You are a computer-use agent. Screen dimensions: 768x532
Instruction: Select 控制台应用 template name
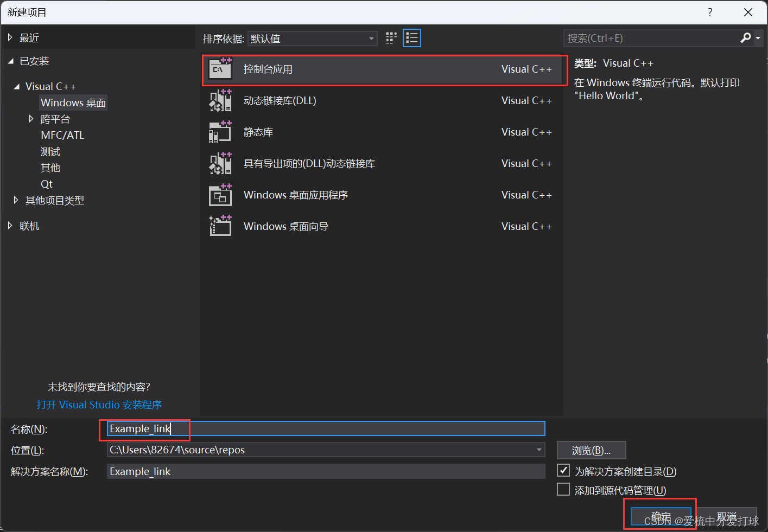(268, 69)
